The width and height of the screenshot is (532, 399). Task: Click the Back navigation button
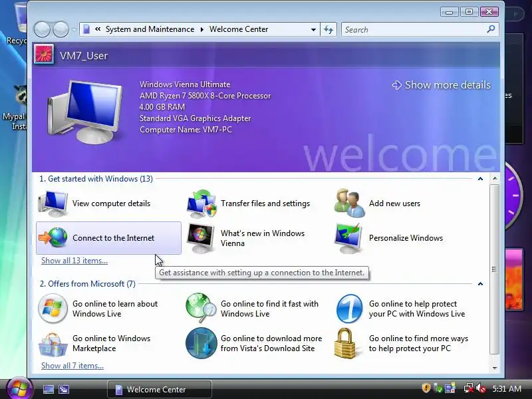(42, 29)
